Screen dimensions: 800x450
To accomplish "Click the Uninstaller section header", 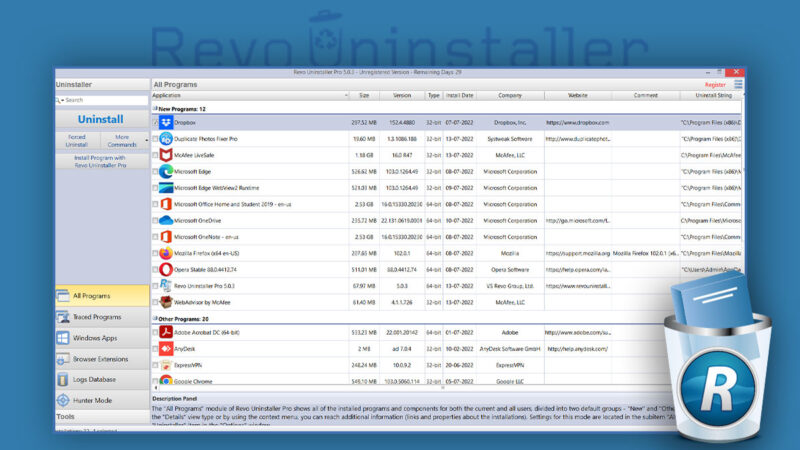I will [102, 85].
